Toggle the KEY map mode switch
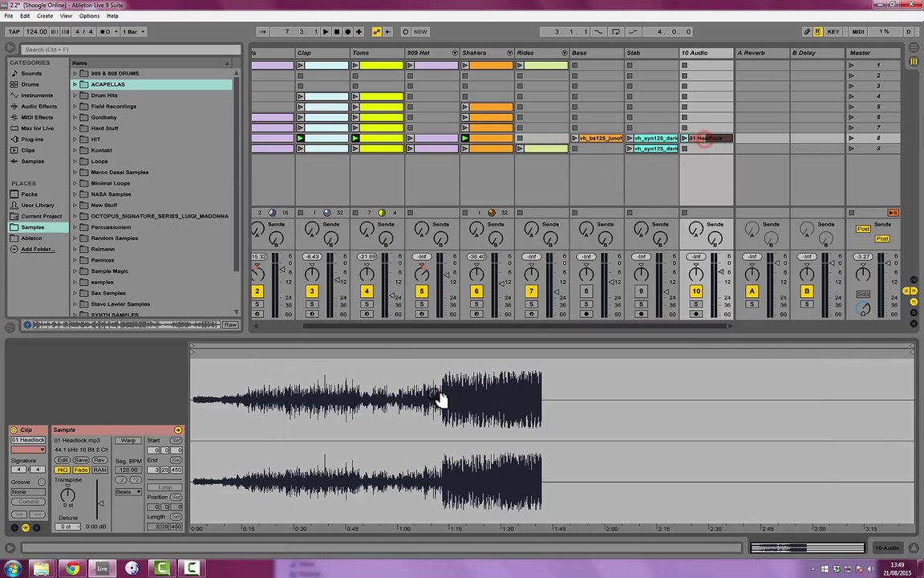 click(x=833, y=32)
